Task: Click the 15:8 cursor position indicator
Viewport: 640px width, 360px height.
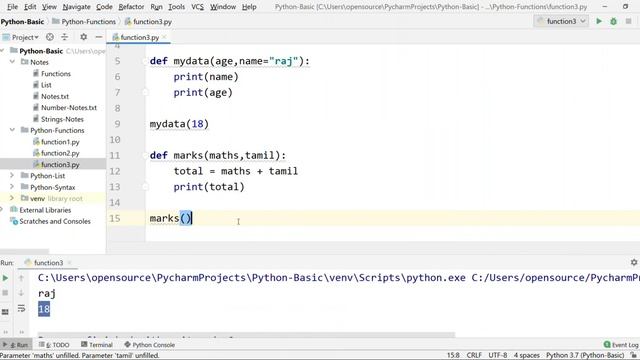Action: pos(453,355)
